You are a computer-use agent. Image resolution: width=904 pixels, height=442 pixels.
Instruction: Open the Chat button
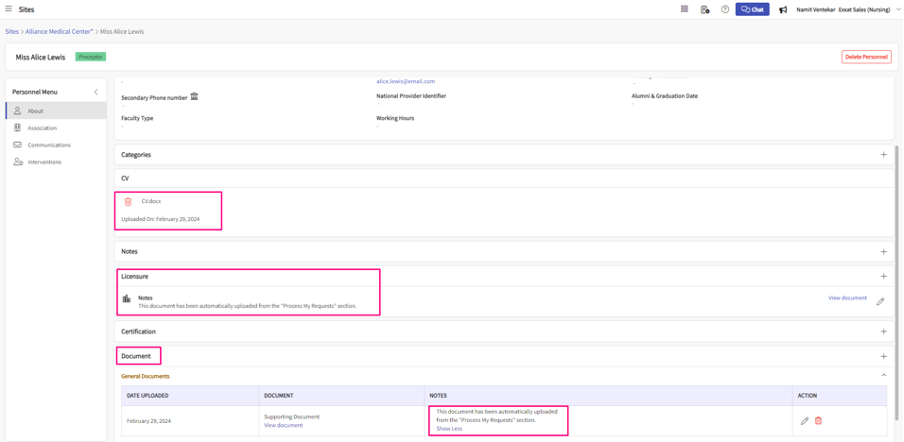pyautogui.click(x=752, y=9)
